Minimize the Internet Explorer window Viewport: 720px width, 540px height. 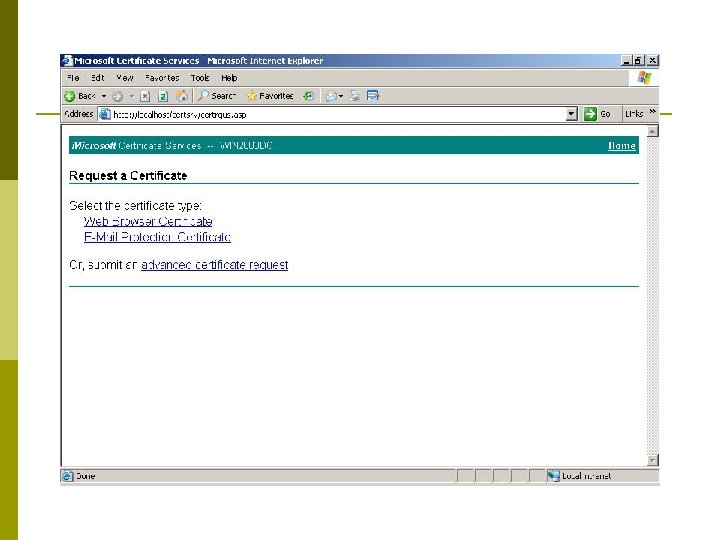626,60
